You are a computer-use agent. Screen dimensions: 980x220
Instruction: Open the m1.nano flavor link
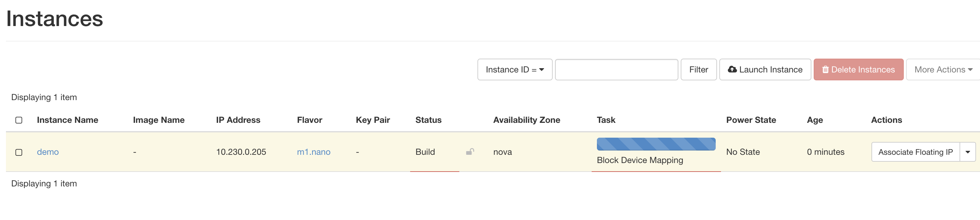(x=313, y=151)
